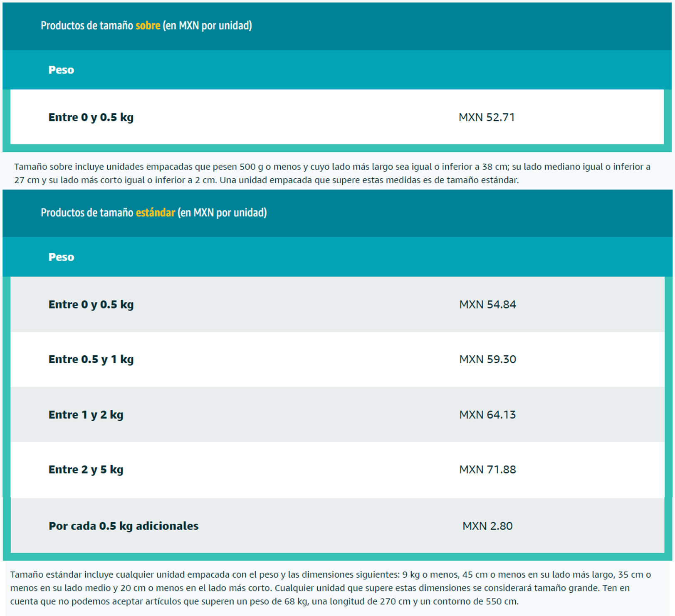This screenshot has width=675, height=616.
Task: Click the paragraph describing tamaño estándar limits
Action: tap(330, 588)
